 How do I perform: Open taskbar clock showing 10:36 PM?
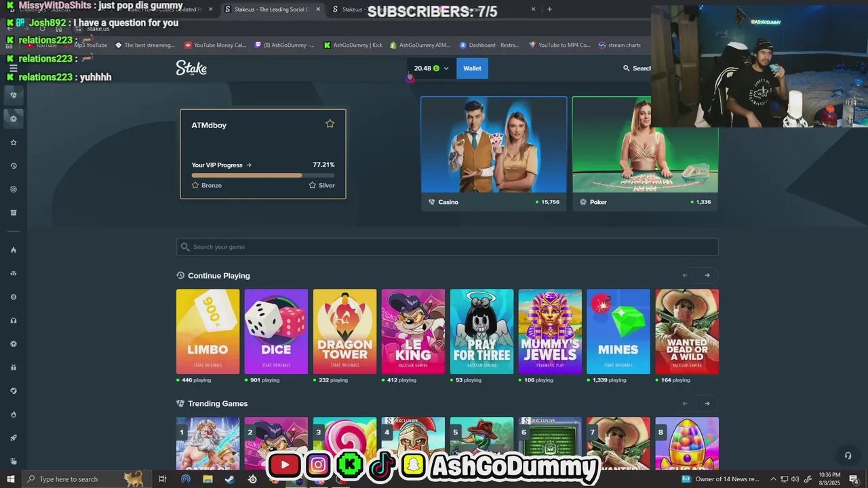(x=829, y=479)
